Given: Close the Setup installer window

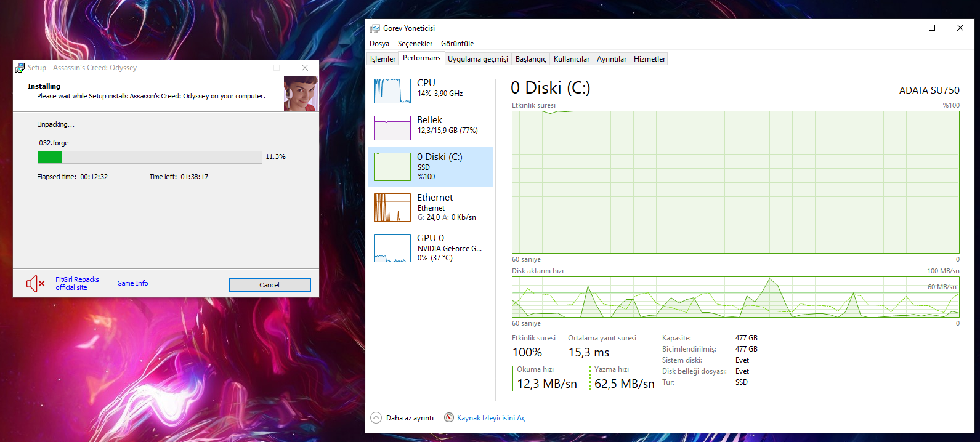Looking at the screenshot, I should [x=304, y=68].
